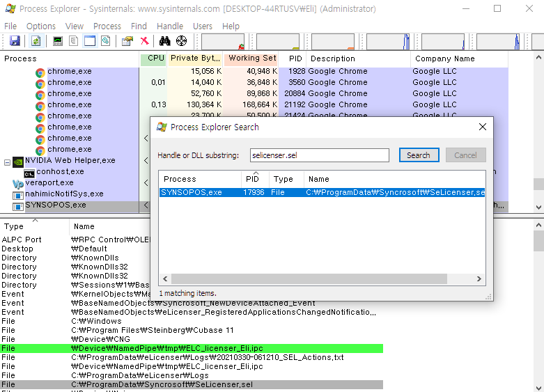This screenshot has height=392, width=544.
Task: Sort by Description column header
Action: click(x=359, y=58)
